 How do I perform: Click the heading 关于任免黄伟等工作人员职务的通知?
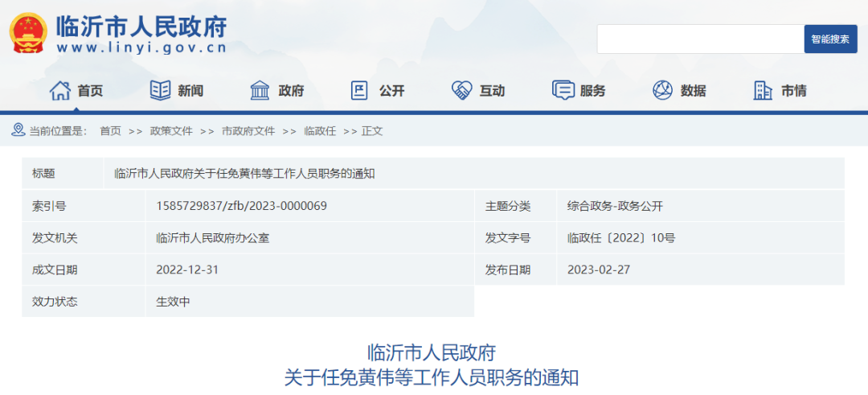point(432,378)
